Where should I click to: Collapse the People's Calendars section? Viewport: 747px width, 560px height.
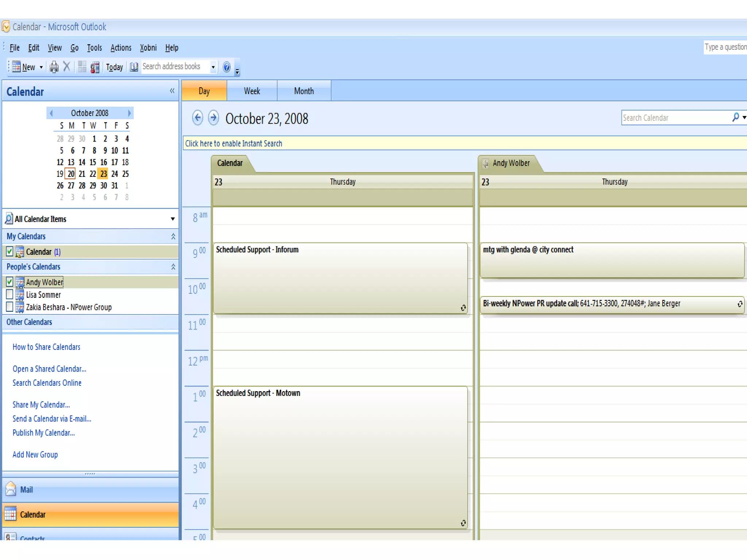(173, 267)
